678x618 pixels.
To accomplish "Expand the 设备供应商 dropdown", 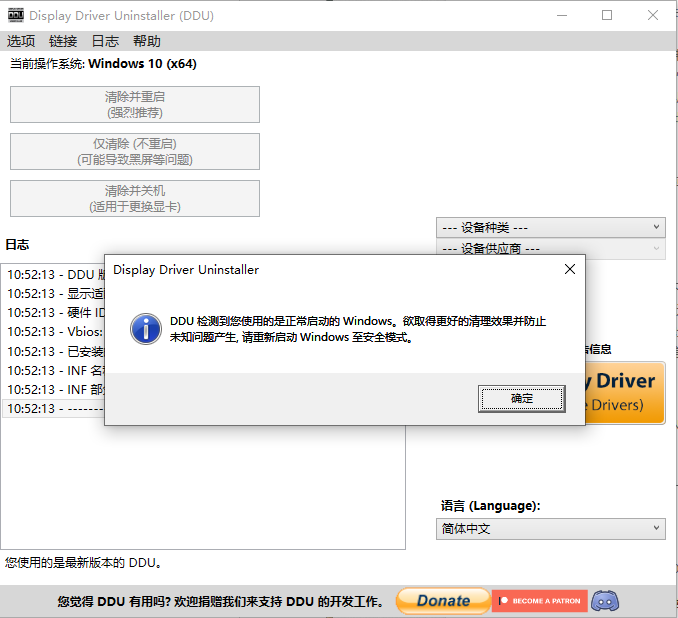I will pyautogui.click(x=550, y=249).
